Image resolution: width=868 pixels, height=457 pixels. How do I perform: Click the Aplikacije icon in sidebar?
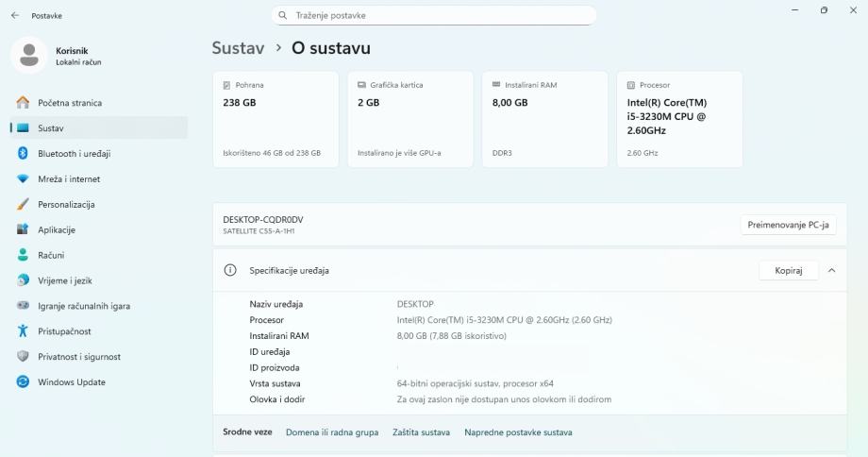tap(23, 229)
